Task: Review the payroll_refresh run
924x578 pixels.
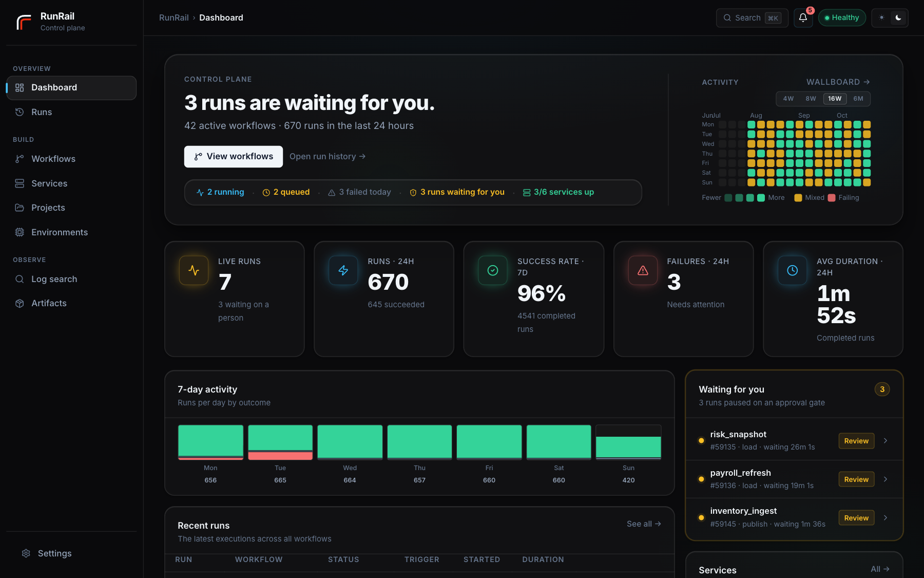Action: click(x=856, y=479)
